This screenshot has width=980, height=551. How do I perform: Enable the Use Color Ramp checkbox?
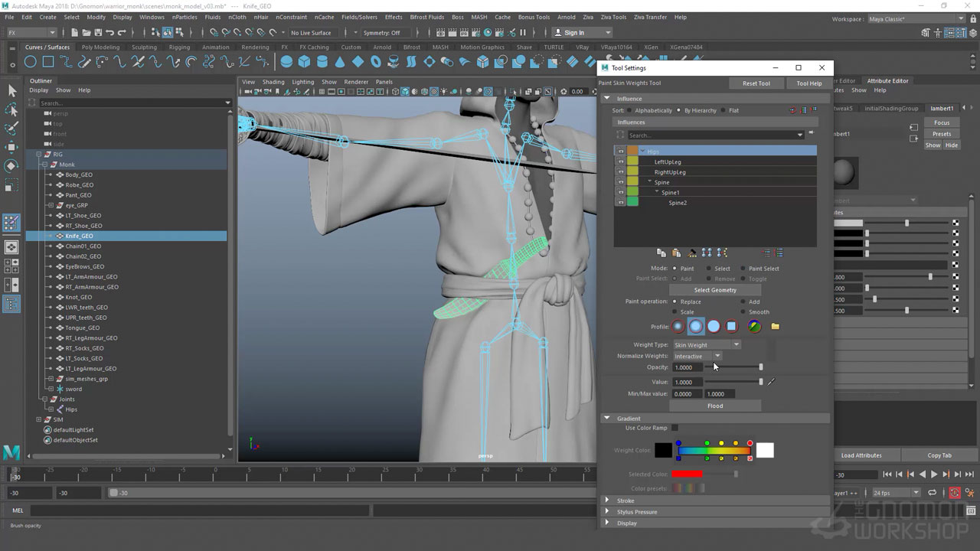[675, 428]
